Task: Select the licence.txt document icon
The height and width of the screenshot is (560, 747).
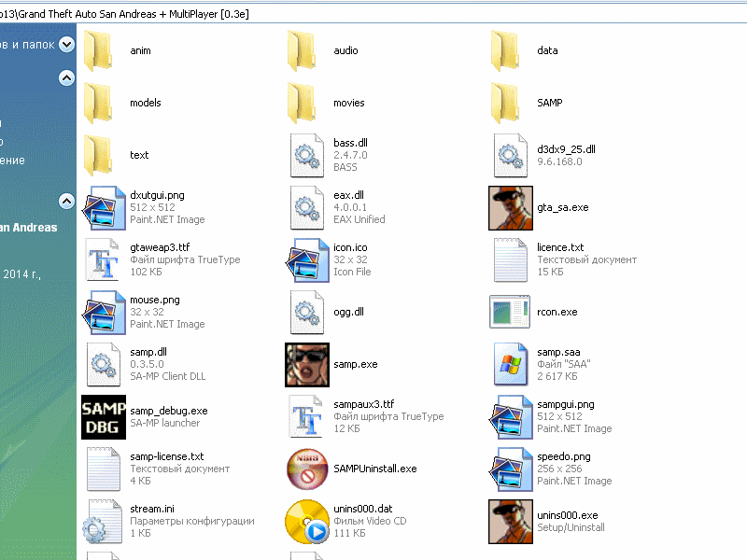Action: [x=511, y=260]
